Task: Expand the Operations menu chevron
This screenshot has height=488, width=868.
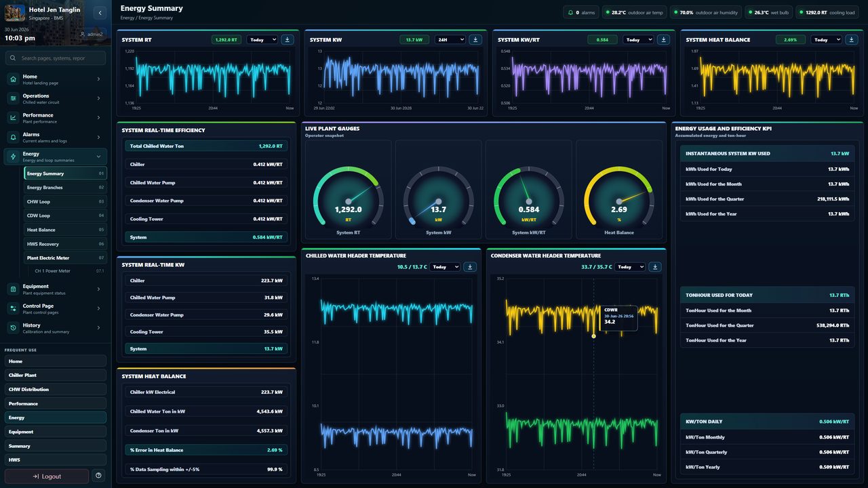Action: coord(98,98)
